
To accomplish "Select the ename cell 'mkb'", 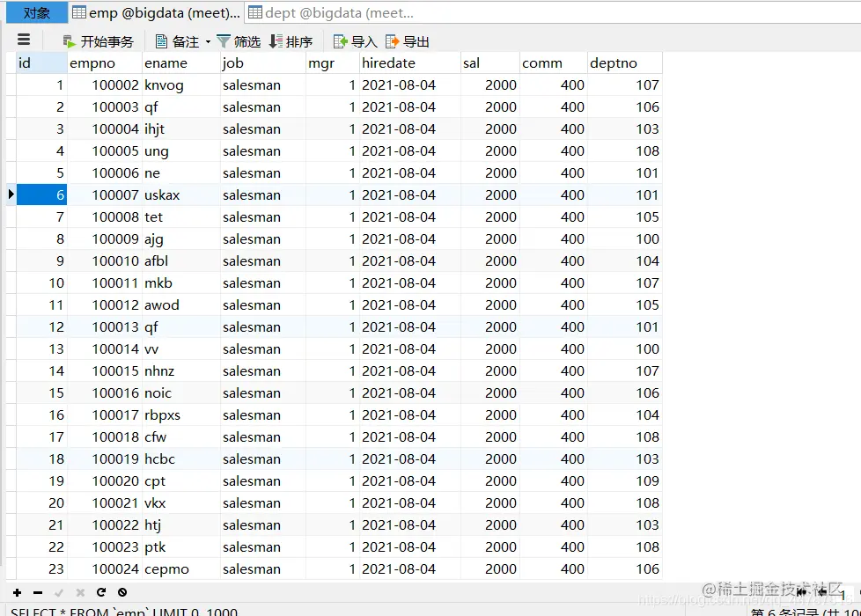I will pos(180,282).
